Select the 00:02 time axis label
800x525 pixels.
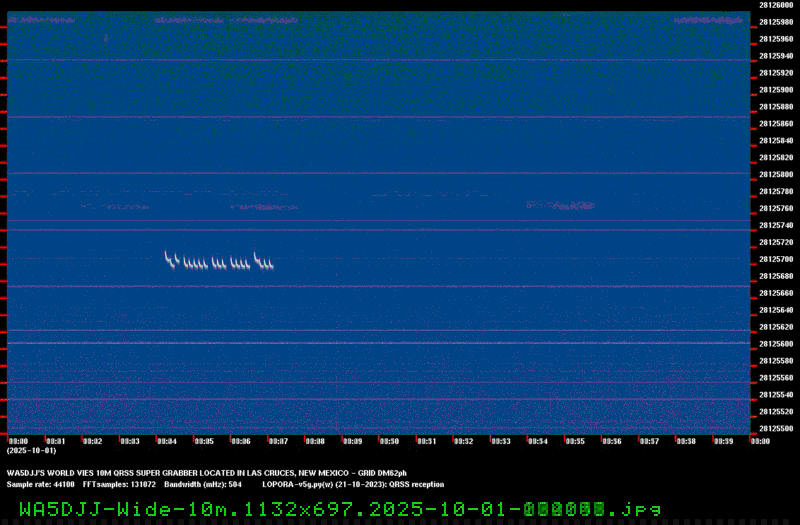coord(92,440)
